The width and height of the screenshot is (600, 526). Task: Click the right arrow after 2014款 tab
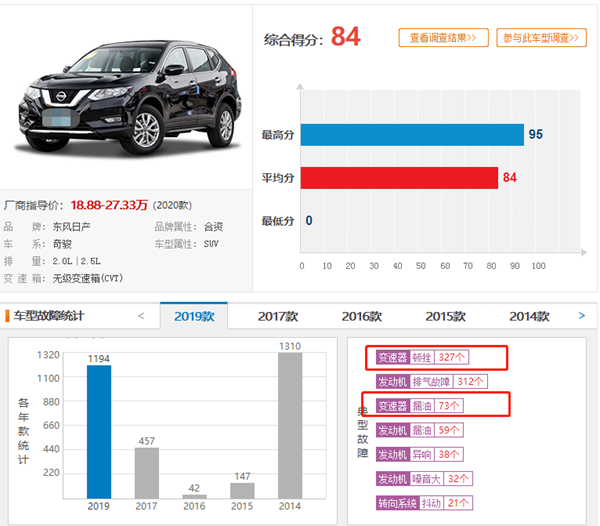(x=582, y=316)
